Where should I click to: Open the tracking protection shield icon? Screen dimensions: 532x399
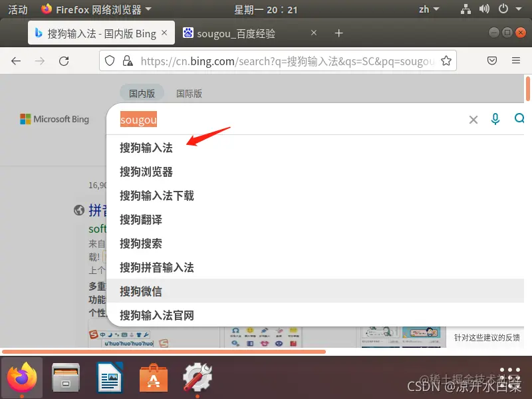(x=110, y=61)
